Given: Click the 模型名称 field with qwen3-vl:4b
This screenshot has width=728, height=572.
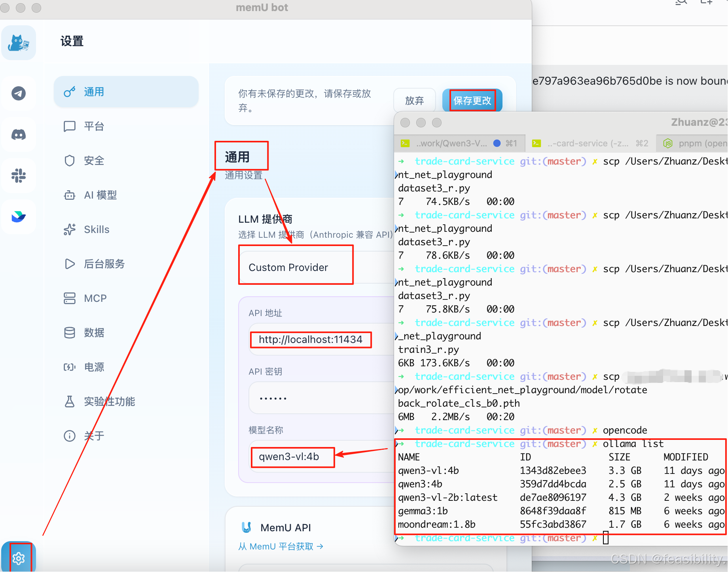Looking at the screenshot, I should point(321,456).
